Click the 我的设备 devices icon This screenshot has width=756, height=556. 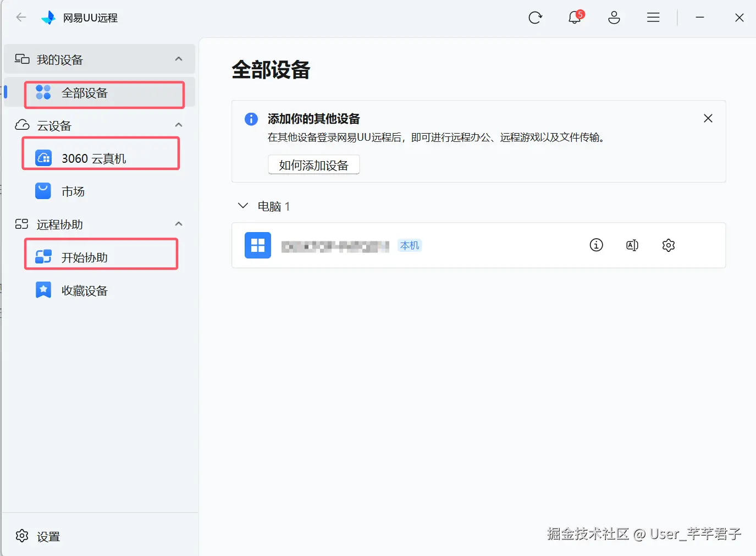(x=22, y=59)
